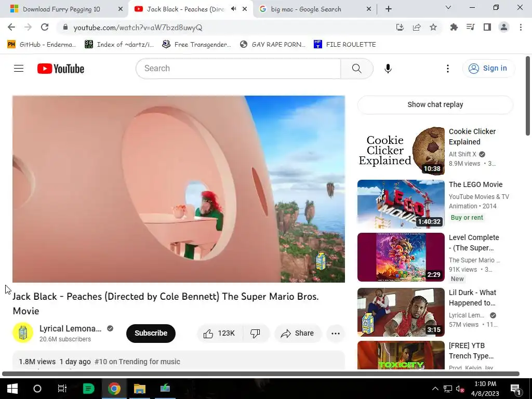Open Task View on taskbar
The width and height of the screenshot is (532, 399).
62,389
